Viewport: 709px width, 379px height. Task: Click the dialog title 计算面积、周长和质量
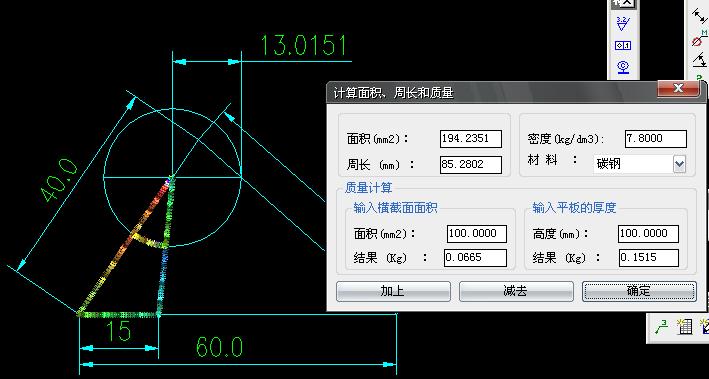tap(393, 93)
